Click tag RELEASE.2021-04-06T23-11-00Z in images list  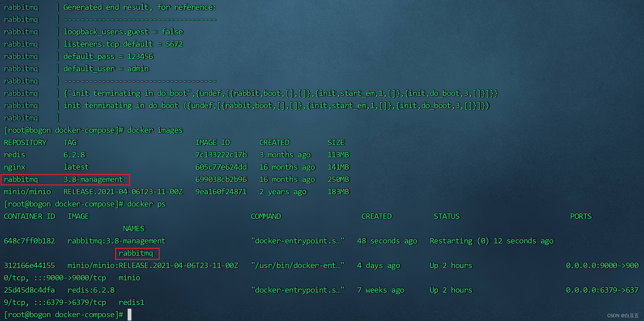[123, 192]
